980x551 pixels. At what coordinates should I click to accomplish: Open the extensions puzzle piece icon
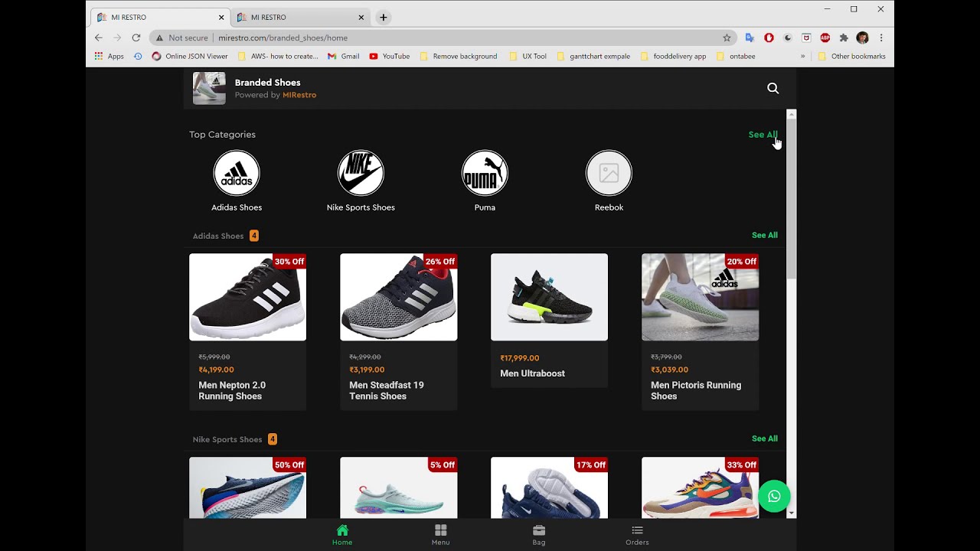point(844,37)
